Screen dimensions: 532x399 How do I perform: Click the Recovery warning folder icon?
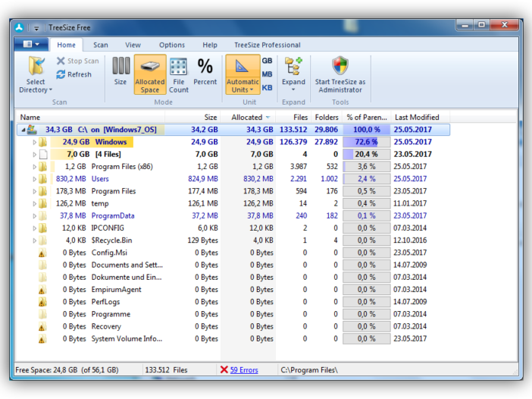(42, 326)
